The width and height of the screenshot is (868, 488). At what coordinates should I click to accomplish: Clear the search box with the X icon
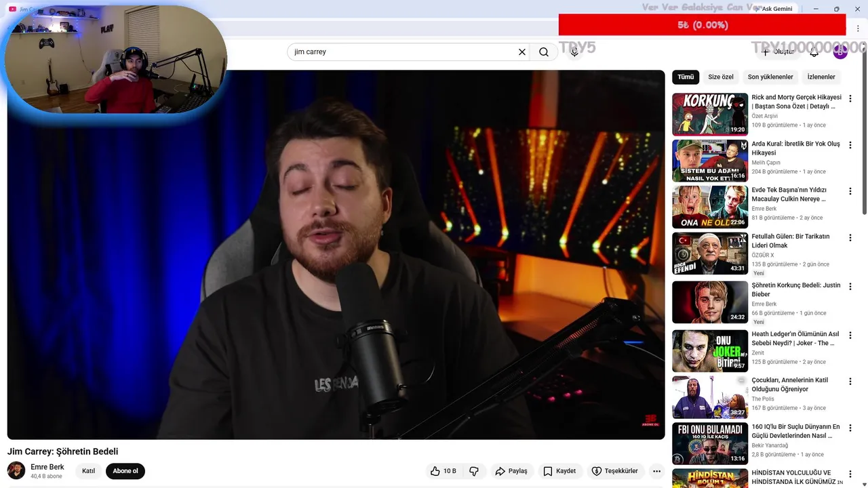[522, 52]
